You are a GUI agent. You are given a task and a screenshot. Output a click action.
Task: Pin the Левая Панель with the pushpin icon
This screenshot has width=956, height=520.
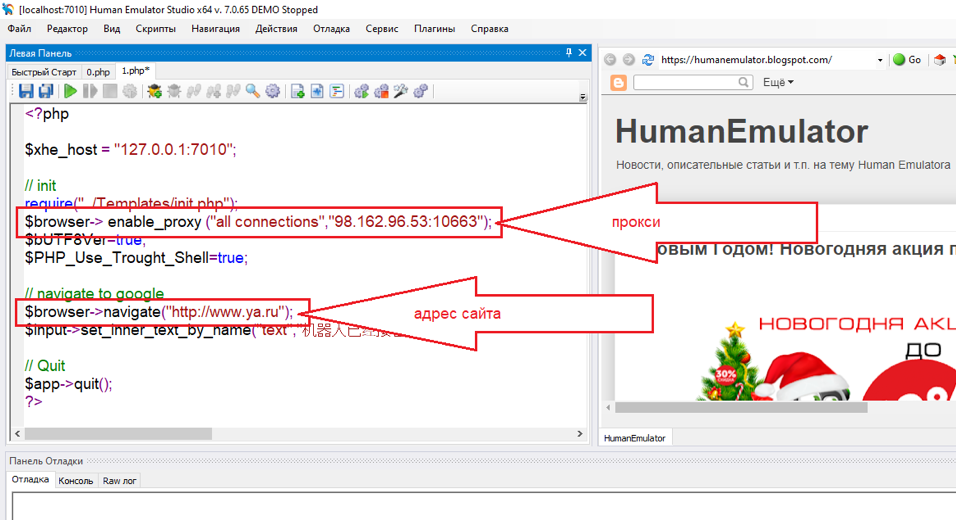click(568, 53)
